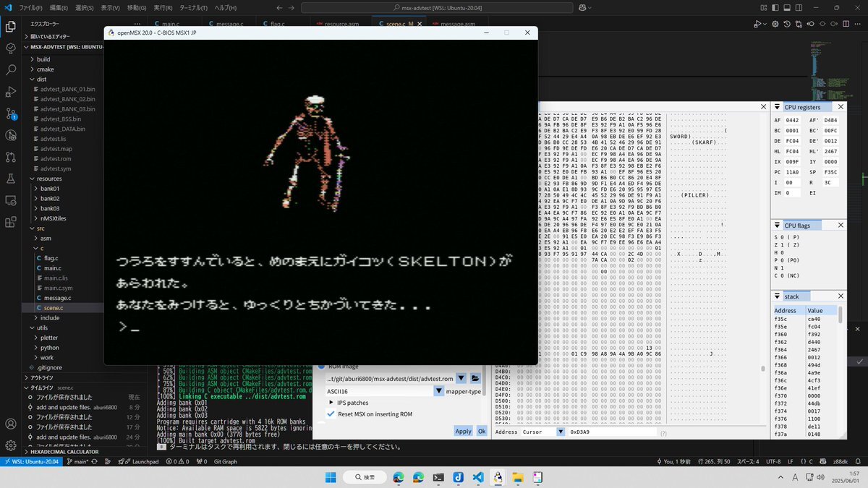Click the Ok button in media dialog

tap(481, 431)
